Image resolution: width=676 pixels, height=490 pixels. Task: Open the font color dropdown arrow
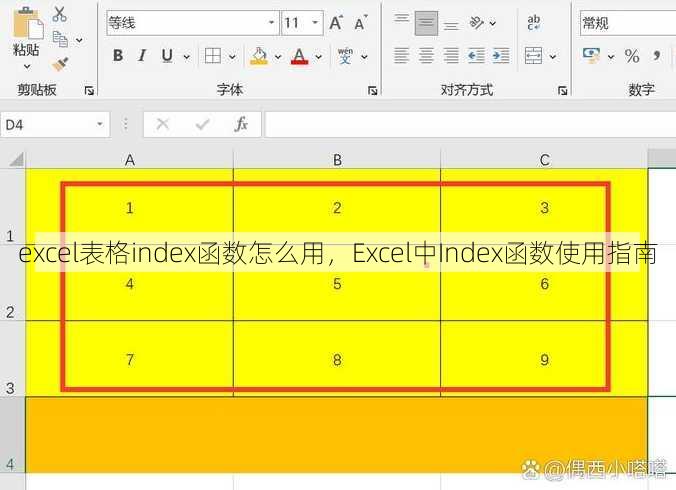pos(319,57)
